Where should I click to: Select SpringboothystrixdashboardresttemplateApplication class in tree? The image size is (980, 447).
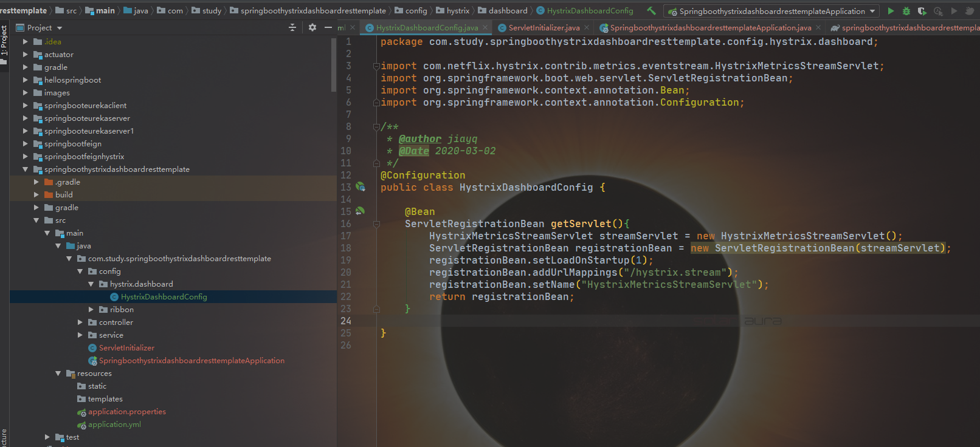coord(192,360)
